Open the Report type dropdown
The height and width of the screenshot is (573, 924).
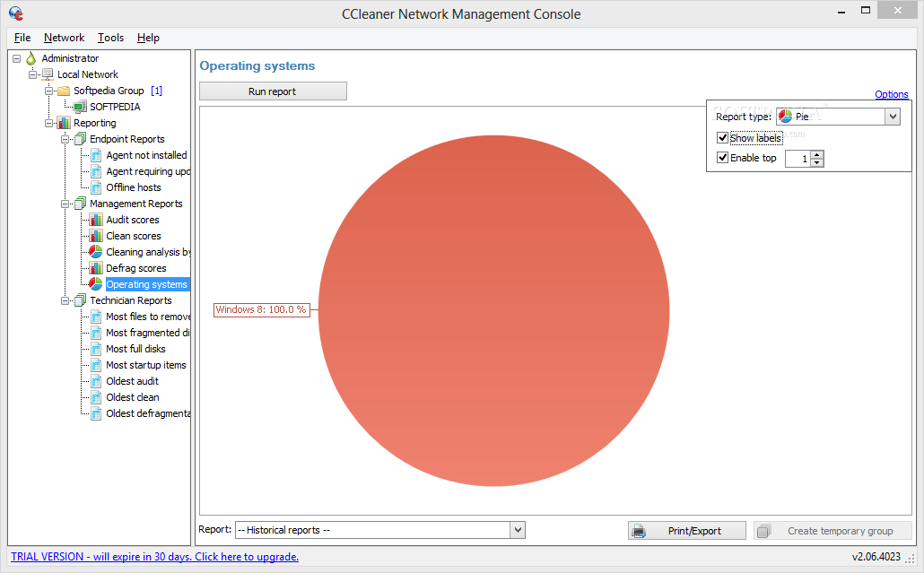click(893, 117)
